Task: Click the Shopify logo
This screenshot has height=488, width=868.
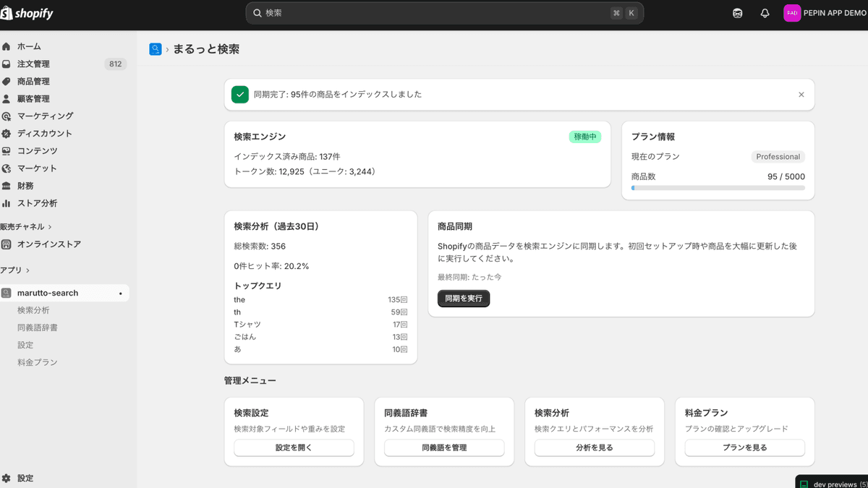Action: (27, 12)
